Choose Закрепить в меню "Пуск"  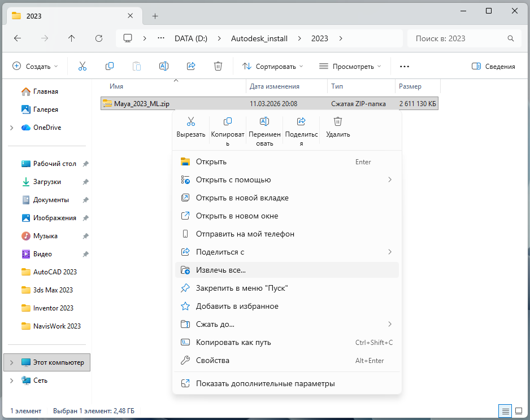[x=287, y=288]
